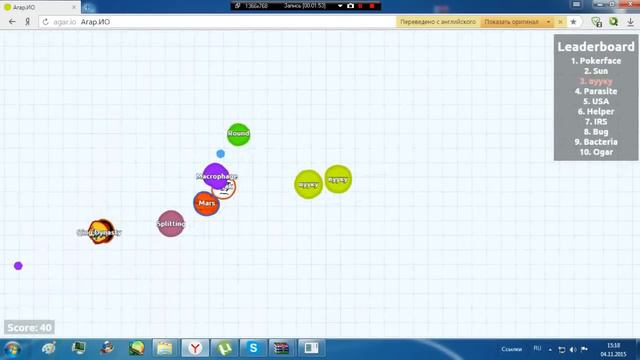Open the green shield protection icon
The width and height of the screenshot is (640, 360).
(x=596, y=22)
